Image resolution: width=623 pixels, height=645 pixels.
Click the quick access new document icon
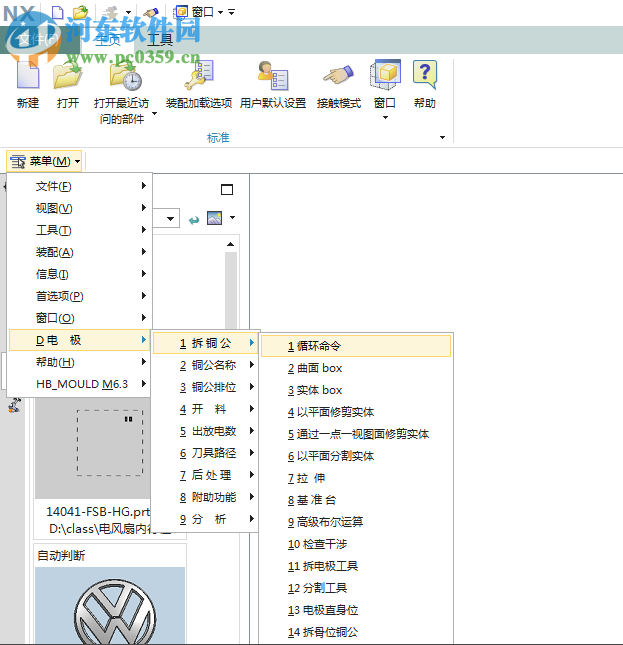[58, 12]
